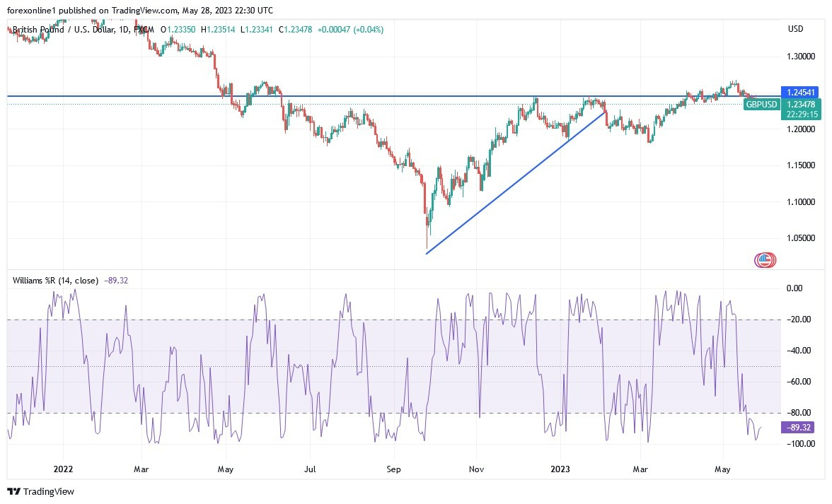Select the 2023 label on the time axis
This screenshot has height=504, width=832.
click(561, 469)
